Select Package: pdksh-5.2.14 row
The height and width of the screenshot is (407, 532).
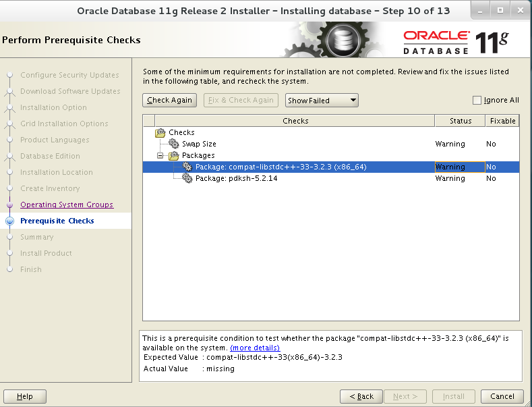pyautogui.click(x=331, y=178)
